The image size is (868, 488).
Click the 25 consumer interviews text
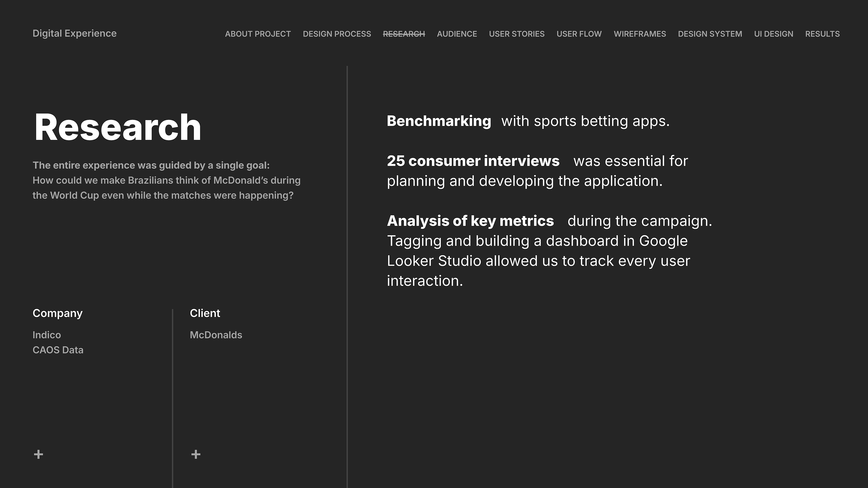coord(473,161)
